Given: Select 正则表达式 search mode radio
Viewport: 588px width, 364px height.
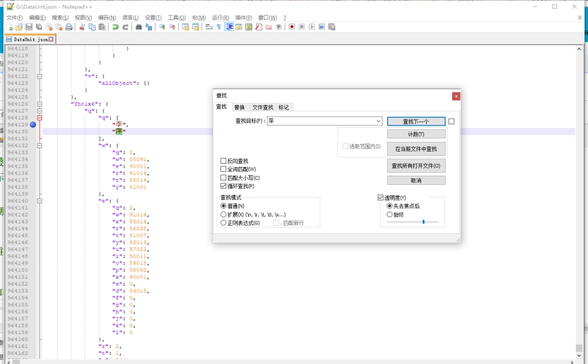Looking at the screenshot, I should (x=223, y=223).
